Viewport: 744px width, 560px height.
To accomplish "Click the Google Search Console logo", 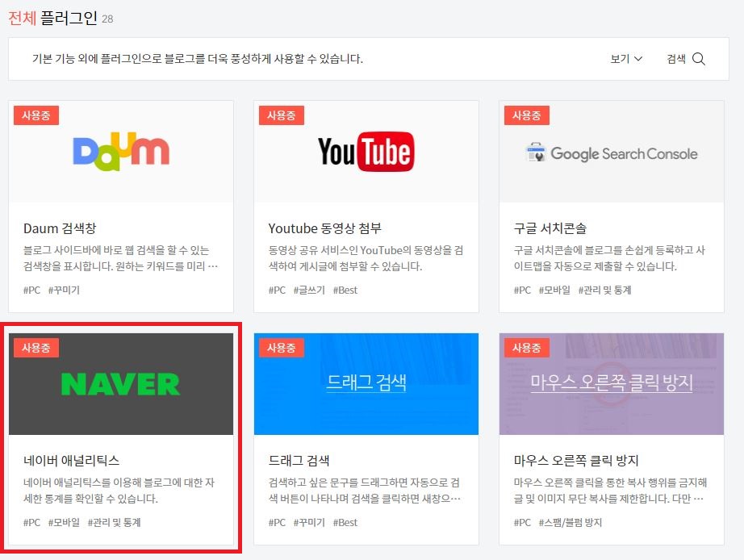I will (x=612, y=153).
